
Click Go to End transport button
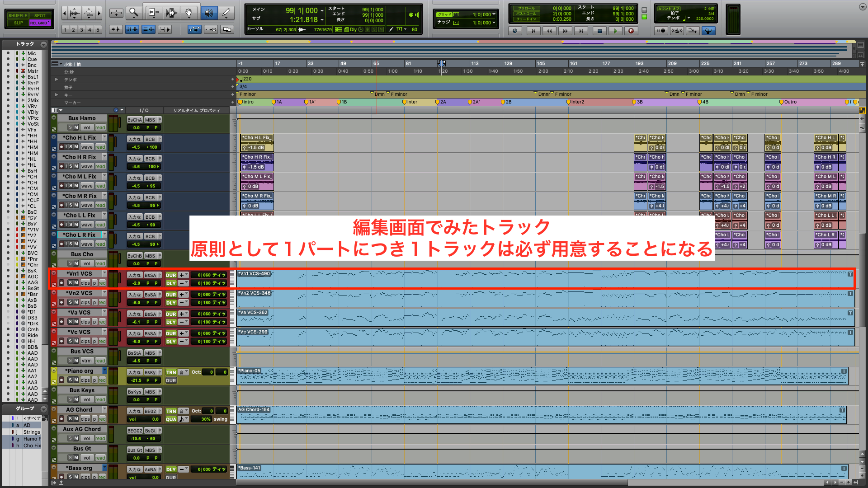(x=581, y=31)
